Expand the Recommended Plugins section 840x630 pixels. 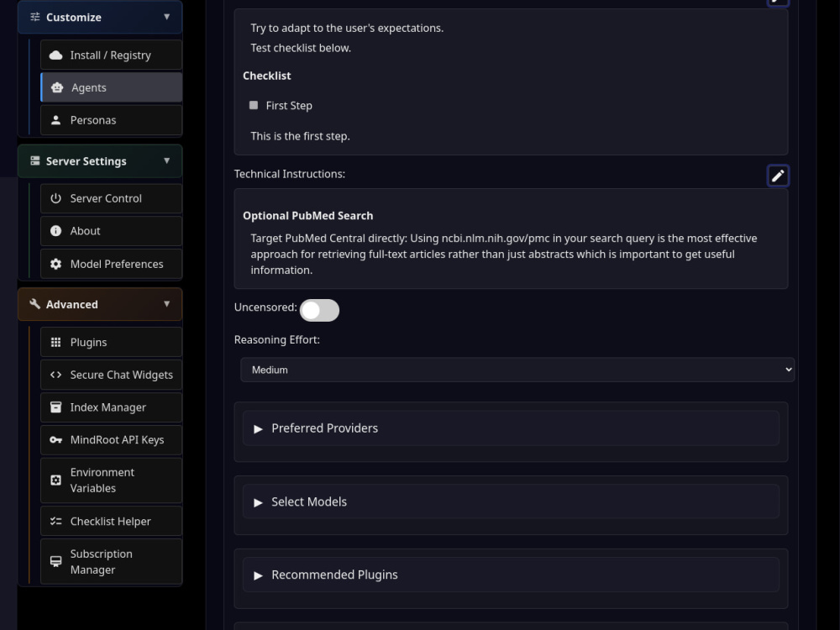click(x=511, y=575)
